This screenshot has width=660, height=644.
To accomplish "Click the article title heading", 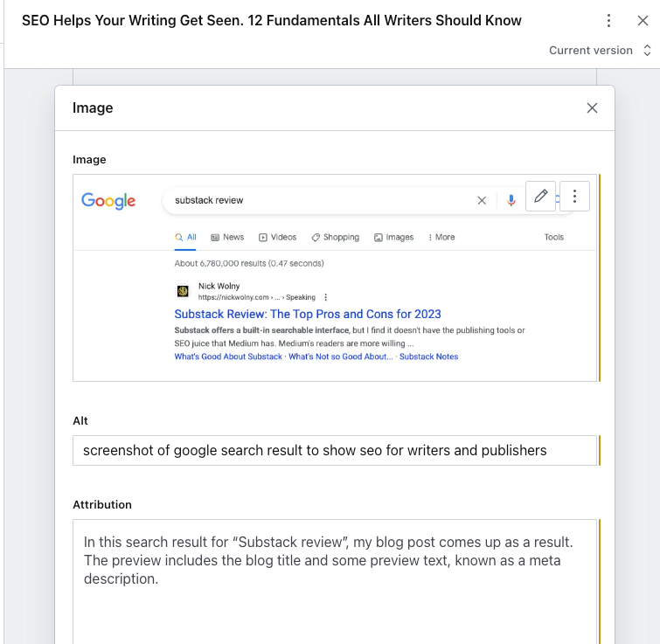I will (272, 21).
